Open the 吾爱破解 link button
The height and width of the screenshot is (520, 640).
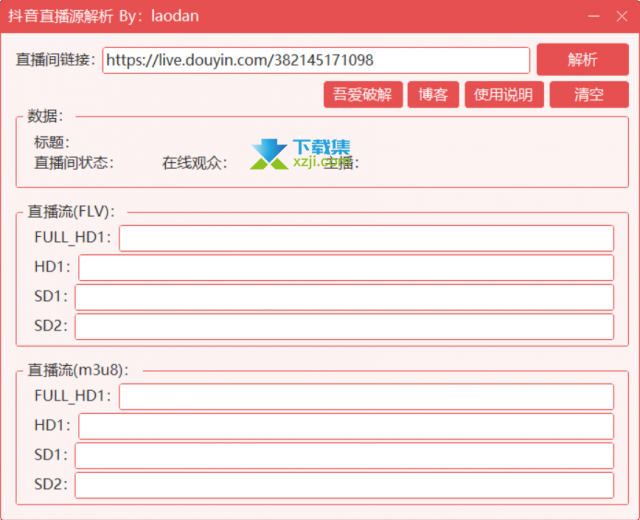(x=363, y=95)
